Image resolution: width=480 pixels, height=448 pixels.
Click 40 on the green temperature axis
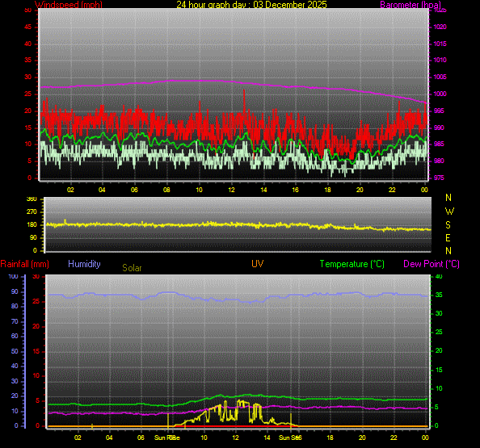tap(439, 276)
